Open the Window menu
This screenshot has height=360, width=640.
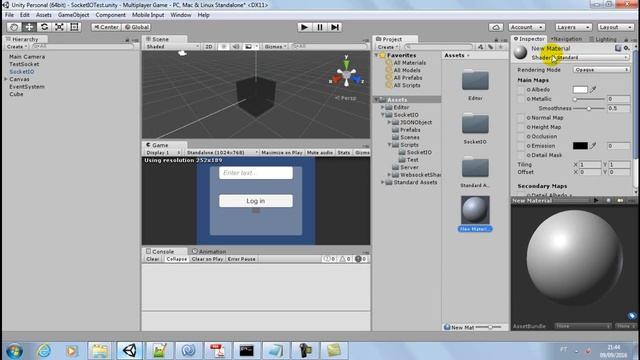(x=180, y=15)
